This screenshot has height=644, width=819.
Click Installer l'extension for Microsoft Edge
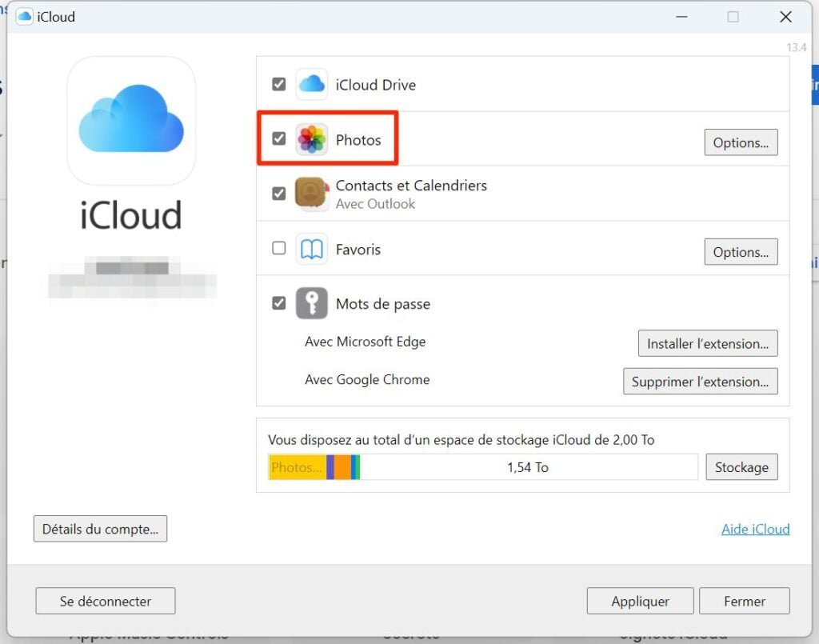click(708, 343)
